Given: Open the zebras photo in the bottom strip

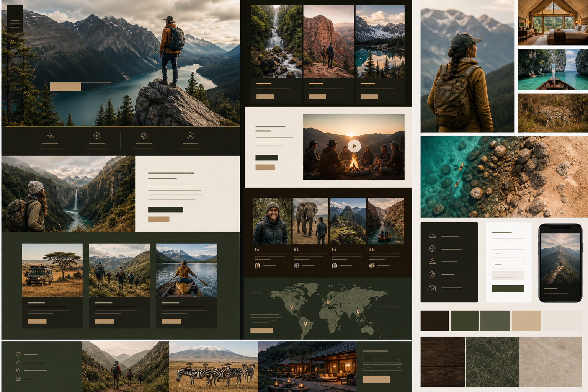Looking at the screenshot, I should (x=214, y=366).
